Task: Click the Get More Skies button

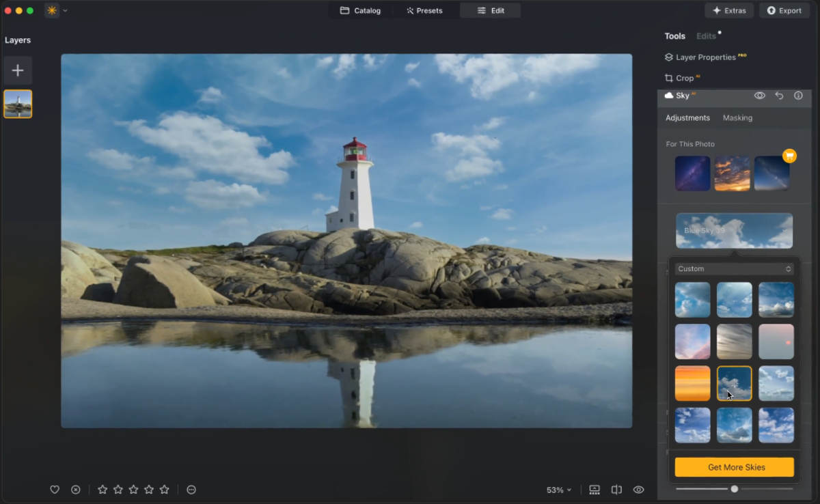Action: [x=734, y=467]
